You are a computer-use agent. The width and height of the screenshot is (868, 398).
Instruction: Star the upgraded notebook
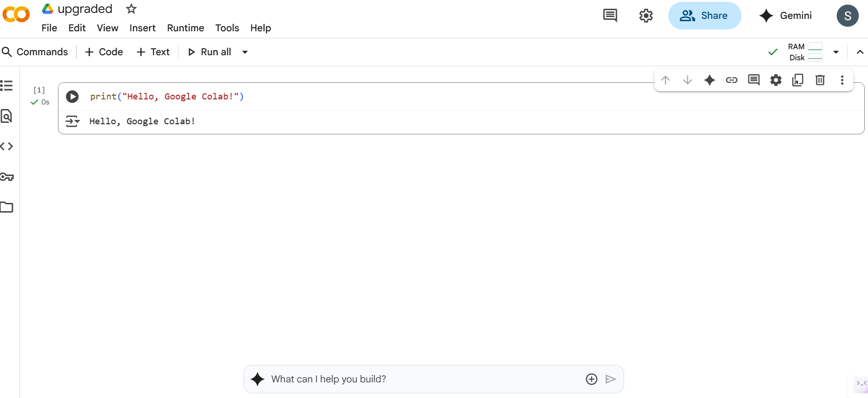131,9
